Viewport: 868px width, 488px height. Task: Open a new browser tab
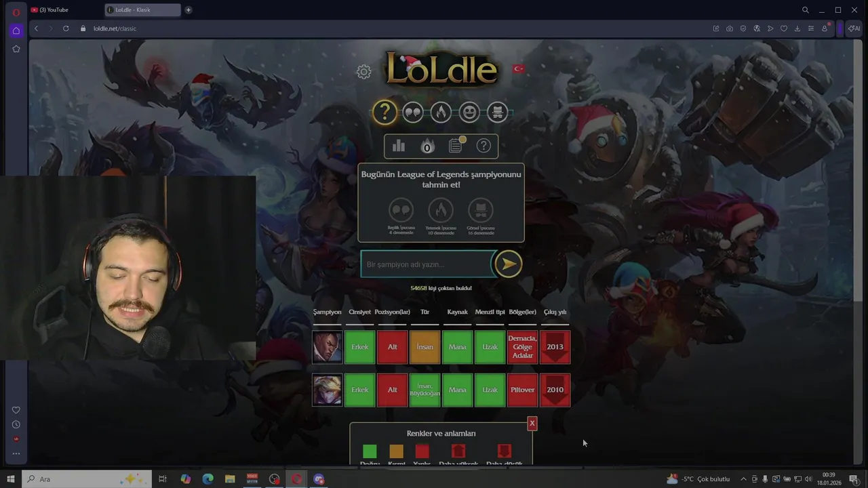(189, 9)
